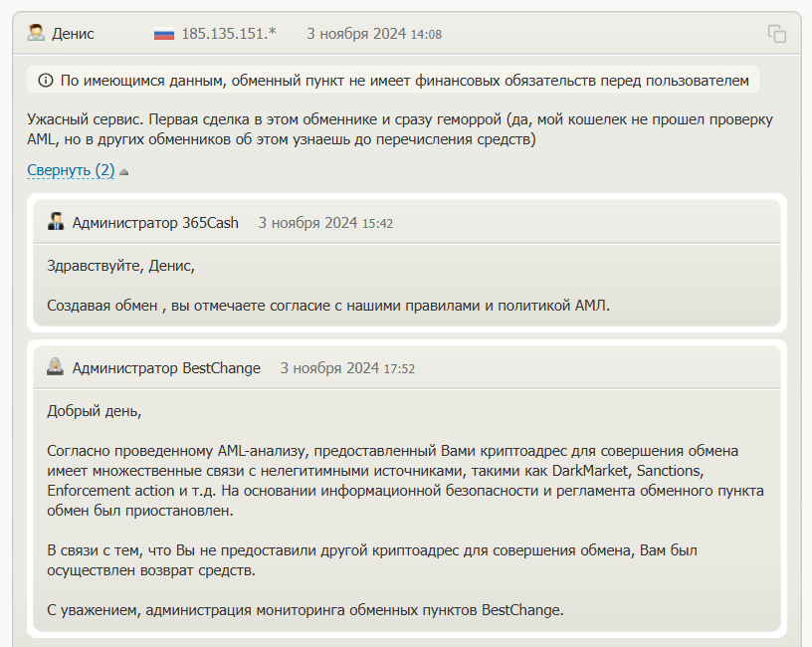
Task: Click the review text starting Ужасный сервис
Action: pyautogui.click(x=398, y=129)
